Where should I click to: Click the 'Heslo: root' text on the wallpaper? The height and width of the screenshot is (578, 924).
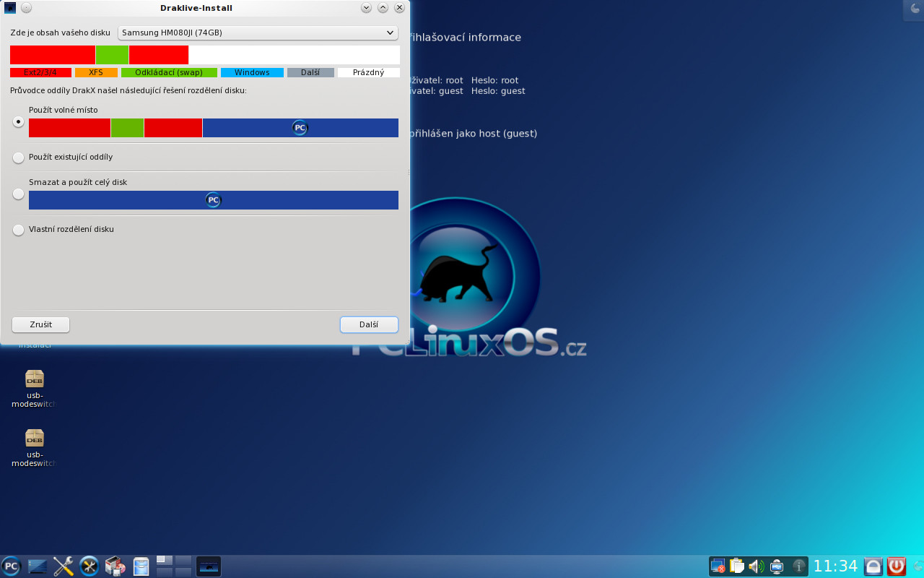click(495, 80)
